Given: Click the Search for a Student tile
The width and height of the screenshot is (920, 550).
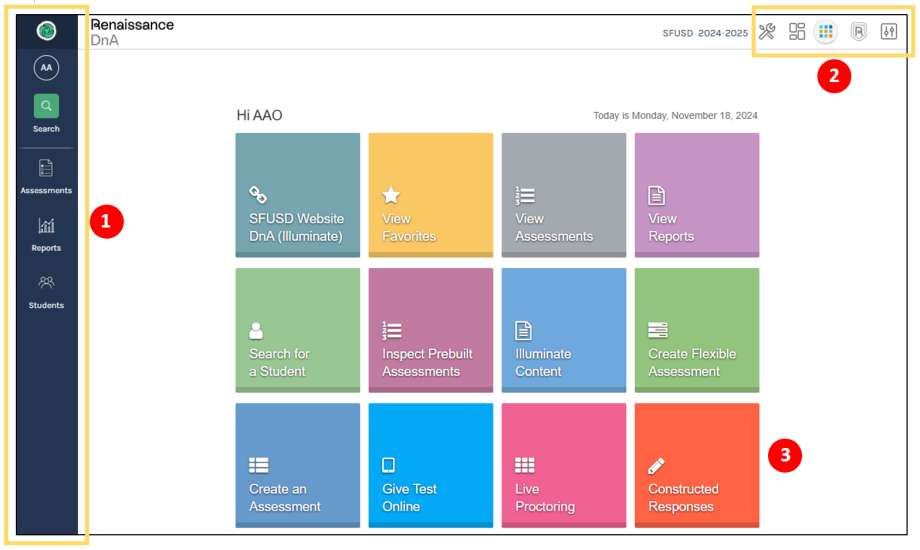Looking at the screenshot, I should pyautogui.click(x=297, y=330).
